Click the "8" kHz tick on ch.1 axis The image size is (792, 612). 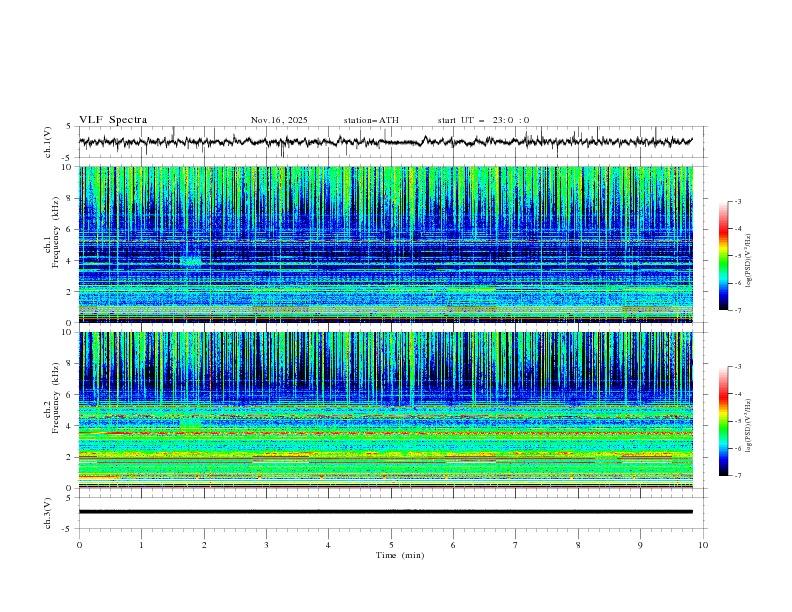[x=70, y=198]
